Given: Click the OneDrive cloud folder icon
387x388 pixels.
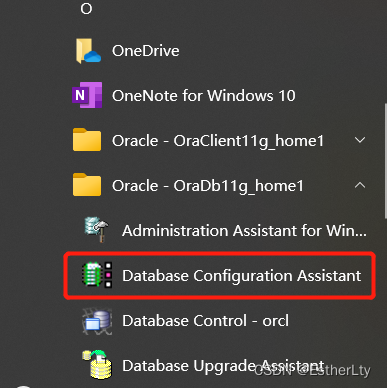Looking at the screenshot, I should point(88,51).
